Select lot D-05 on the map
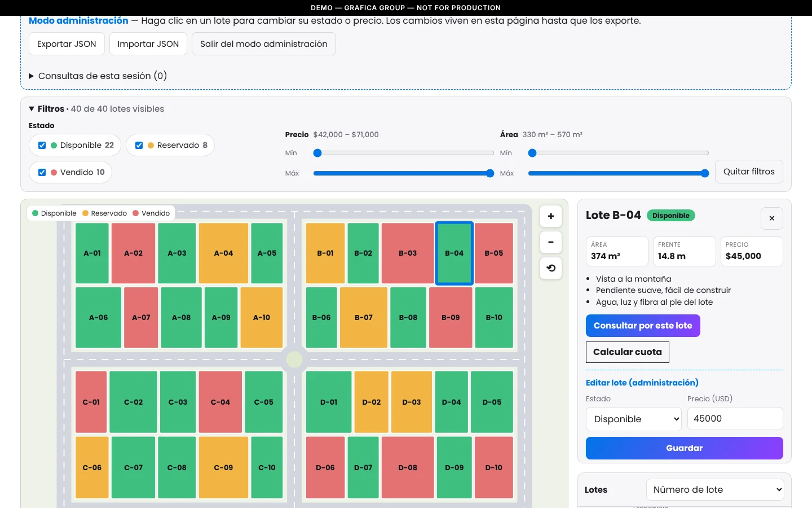Screen dimensions: 812x508 pos(492,402)
